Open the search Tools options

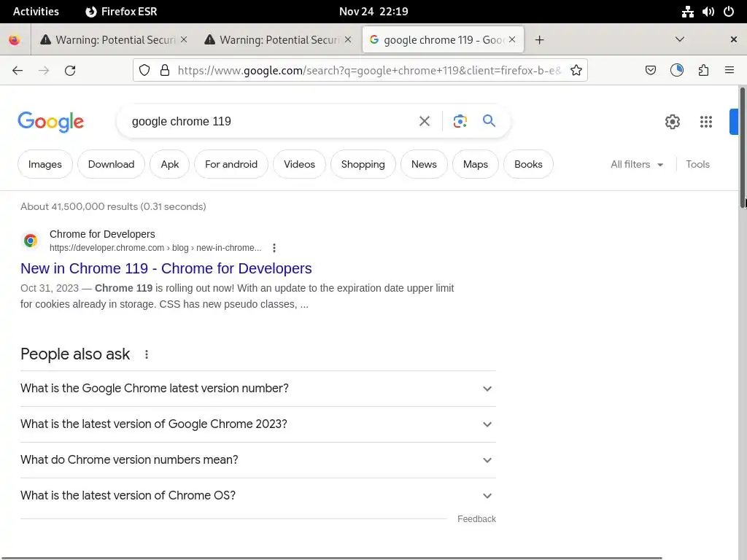coord(697,164)
